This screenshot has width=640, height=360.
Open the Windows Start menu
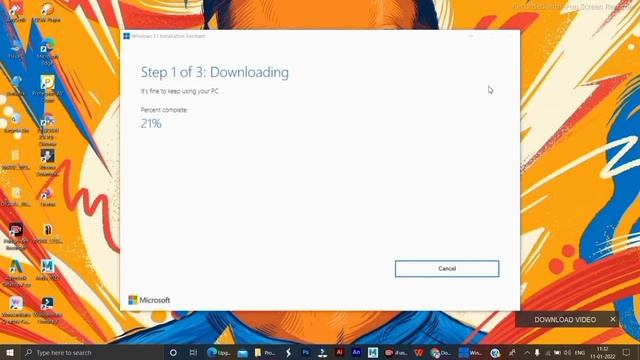[x=10, y=352]
